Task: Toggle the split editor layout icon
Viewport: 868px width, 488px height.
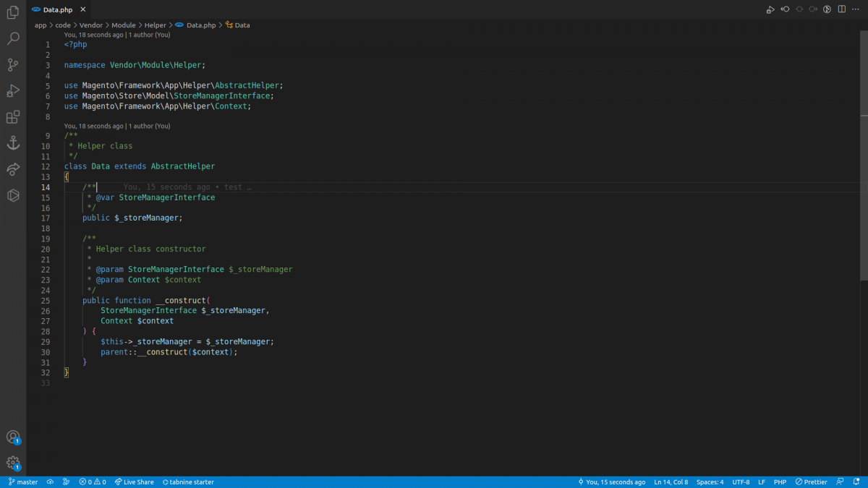Action: point(840,9)
